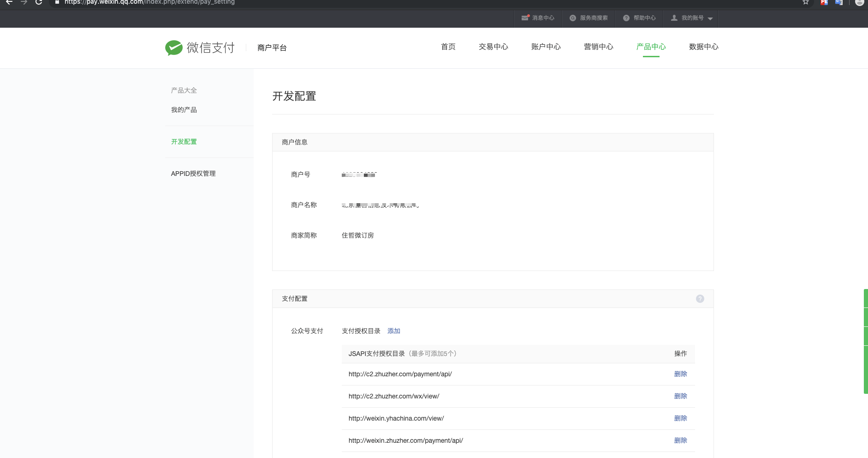Reload the page using browser refresh

[39, 2]
